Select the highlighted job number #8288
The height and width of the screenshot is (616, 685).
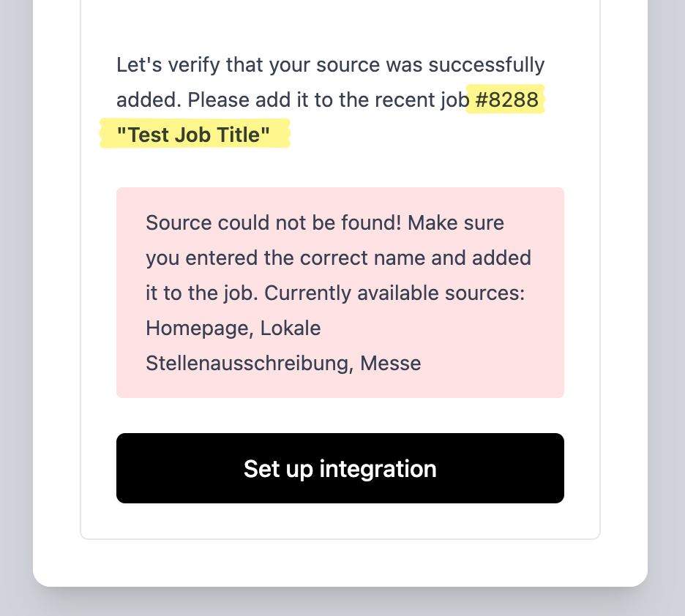point(506,99)
